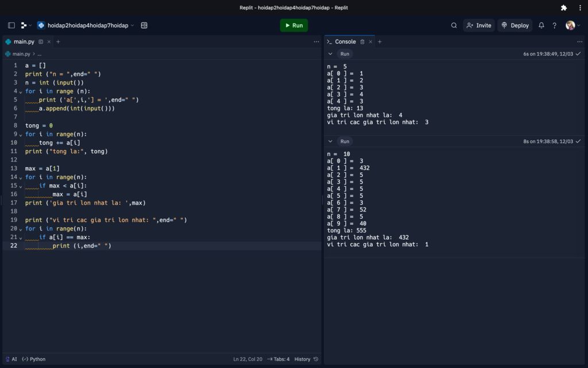Click the Deploy button
This screenshot has height=368, width=588.
tap(514, 25)
